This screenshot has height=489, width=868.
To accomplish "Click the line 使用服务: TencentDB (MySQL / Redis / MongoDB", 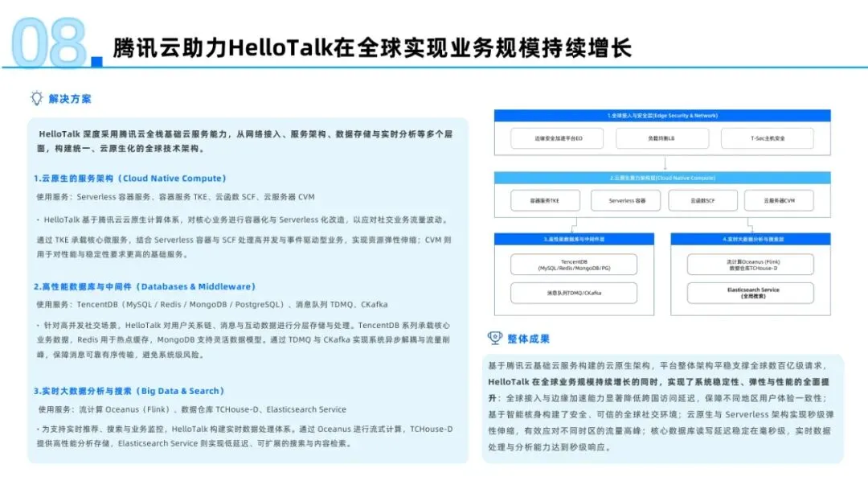I will (x=212, y=305).
